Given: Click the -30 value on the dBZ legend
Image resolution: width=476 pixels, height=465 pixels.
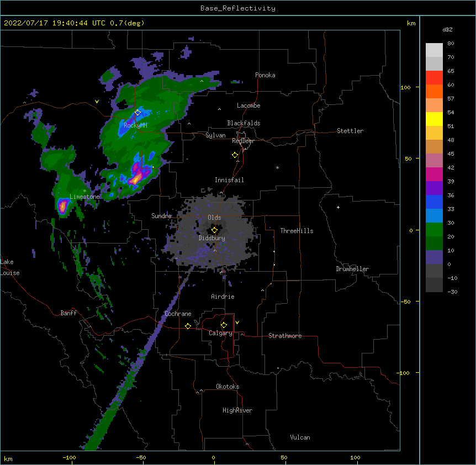Looking at the screenshot, I should click(x=452, y=292).
